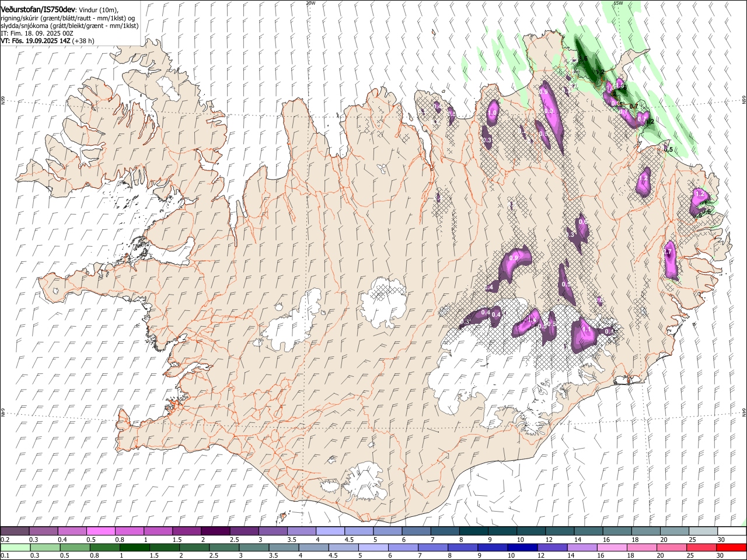The width and height of the screenshot is (747, 560).
Task: Pick the 6 periwinkle swatch, lower legend row
Action: pos(403,548)
